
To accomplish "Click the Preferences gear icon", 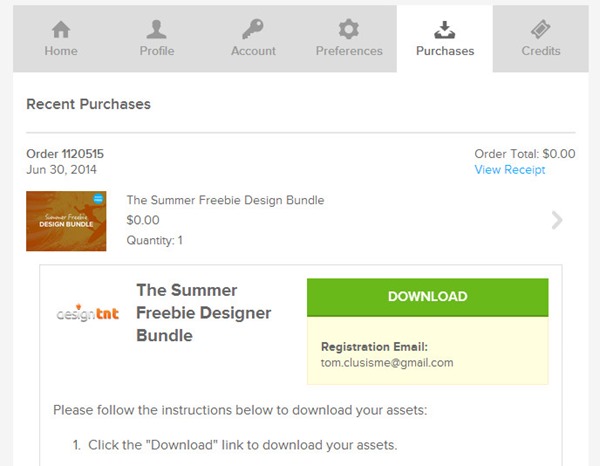I will (x=349, y=28).
